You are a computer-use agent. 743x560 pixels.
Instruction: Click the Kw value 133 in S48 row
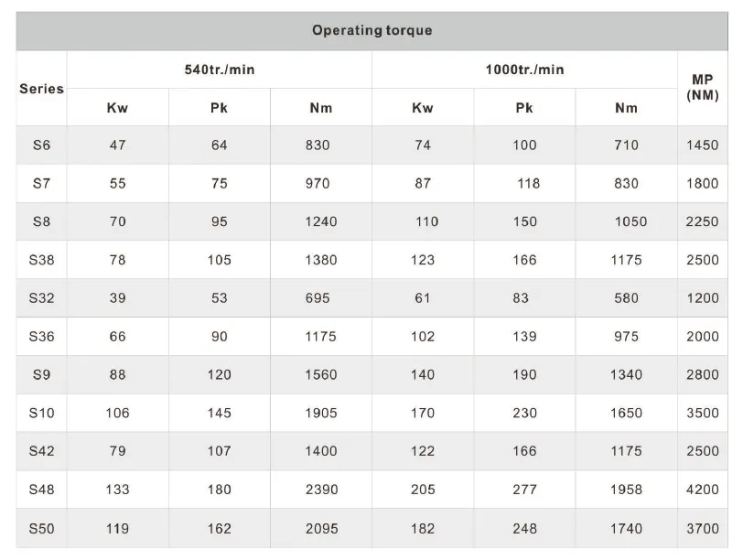[x=117, y=490]
